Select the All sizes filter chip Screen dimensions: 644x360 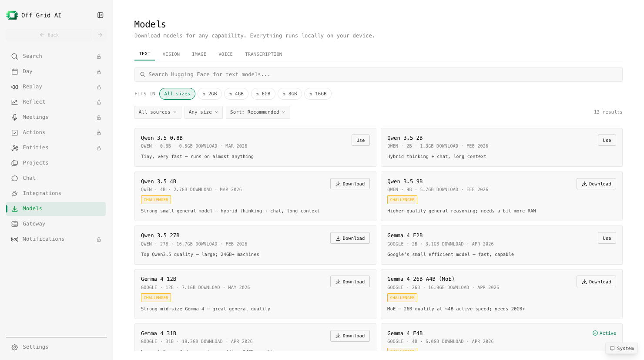(x=177, y=94)
